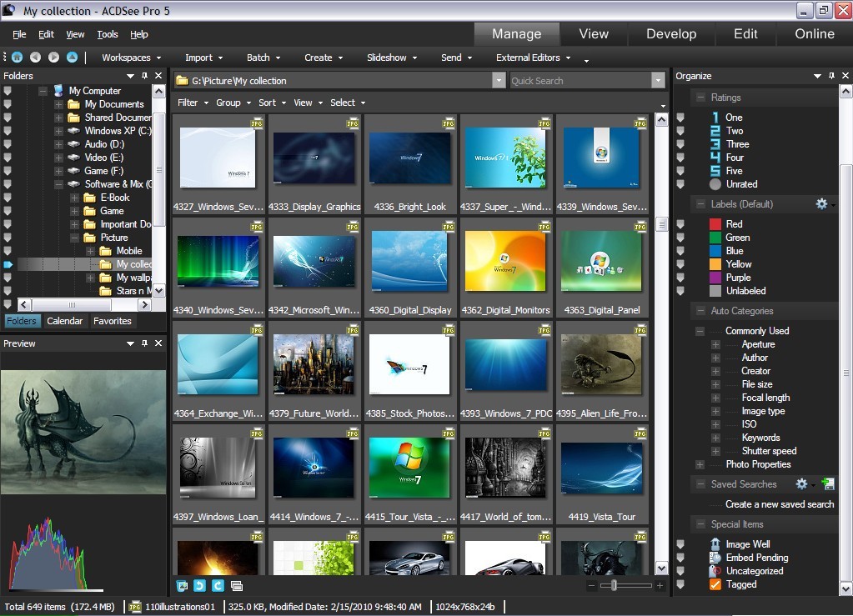Open the Tools menu
The width and height of the screenshot is (853, 616).
pyautogui.click(x=108, y=34)
